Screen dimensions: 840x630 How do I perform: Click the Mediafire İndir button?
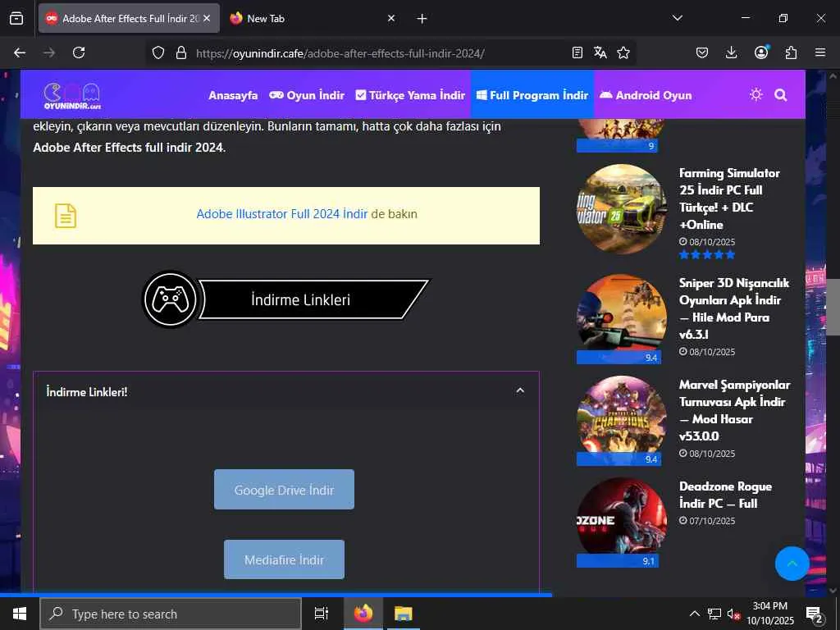pyautogui.click(x=284, y=559)
